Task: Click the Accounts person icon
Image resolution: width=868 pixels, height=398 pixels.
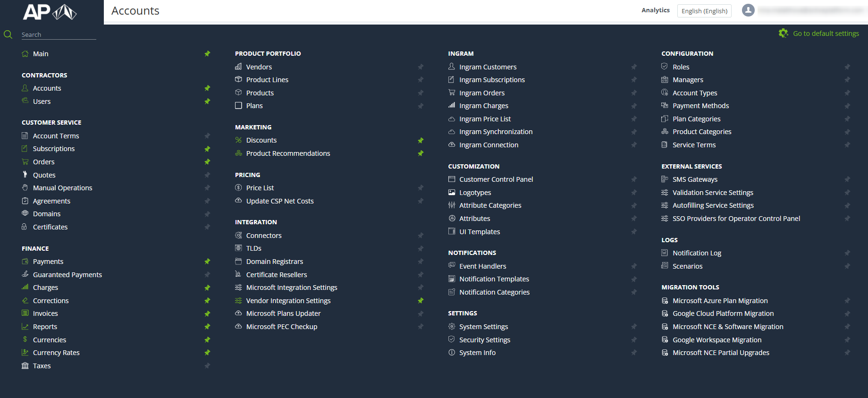Action: (25, 88)
